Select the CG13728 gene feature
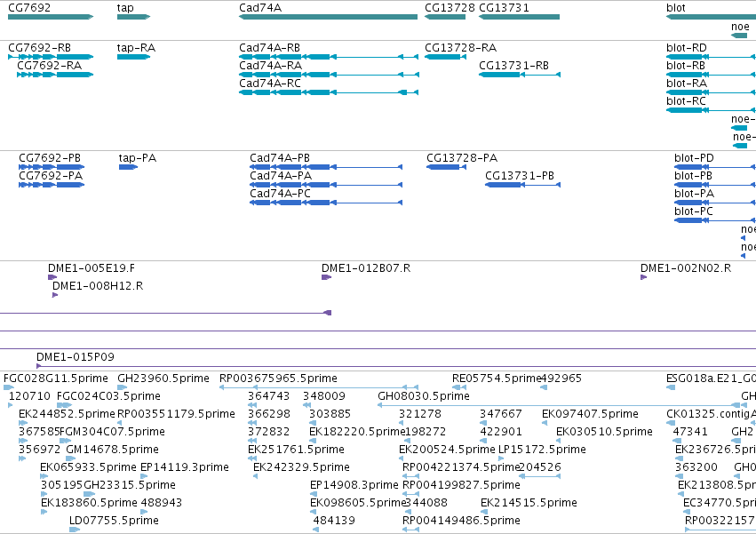Viewport: 756px width, 534px height. coord(445,17)
